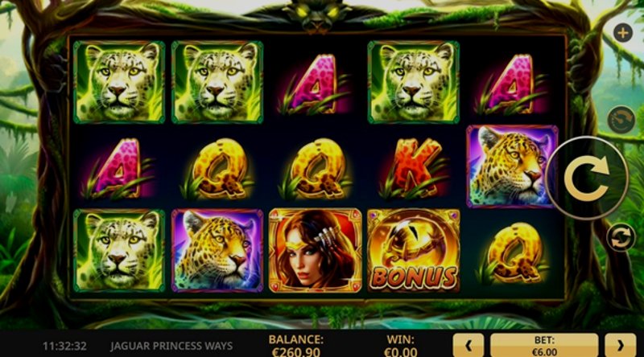Decrease bet with the left arrow
Image resolution: width=644 pixels, height=357 pixels.
(469, 346)
